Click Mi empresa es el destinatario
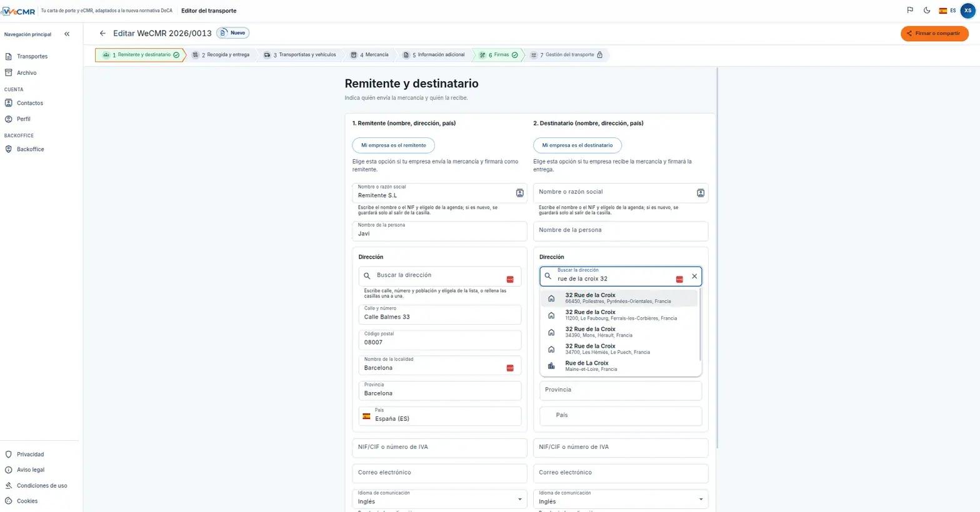980x512 pixels. (x=577, y=145)
